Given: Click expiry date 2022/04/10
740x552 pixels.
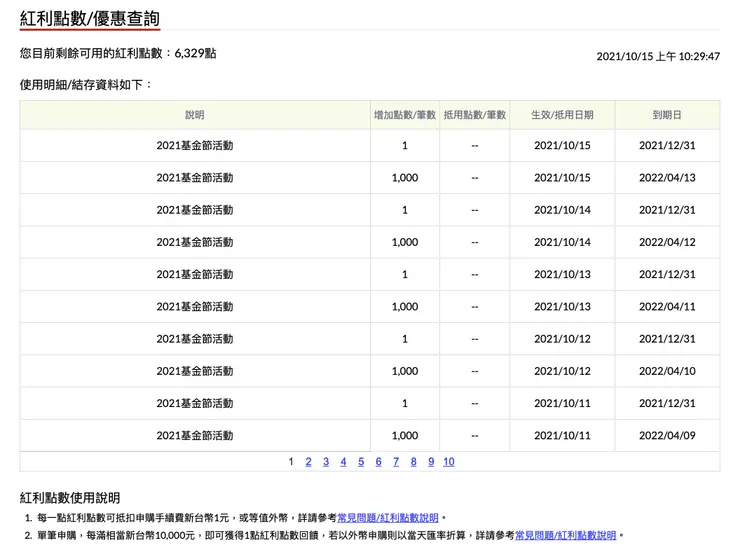Looking at the screenshot, I should pyautogui.click(x=667, y=371).
